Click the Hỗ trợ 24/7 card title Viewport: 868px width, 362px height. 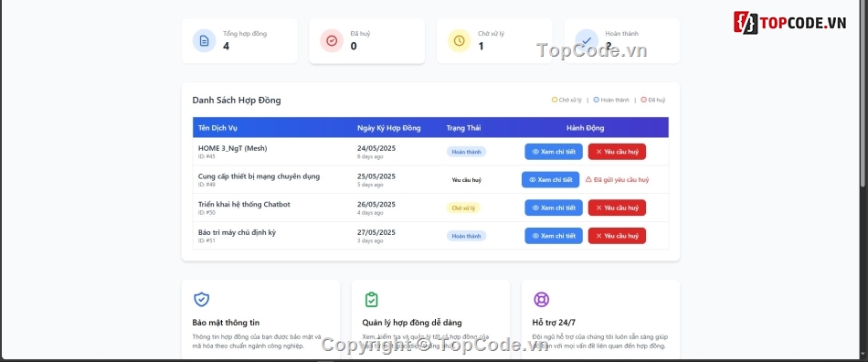(554, 322)
